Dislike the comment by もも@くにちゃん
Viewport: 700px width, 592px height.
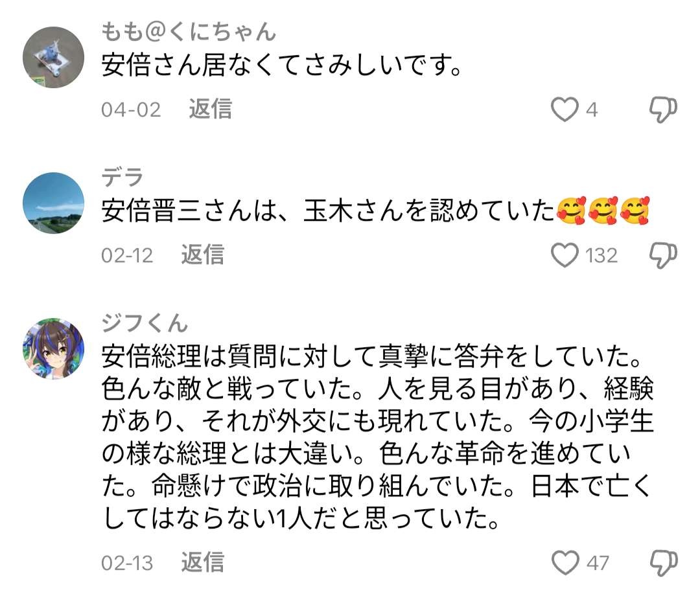point(663,110)
